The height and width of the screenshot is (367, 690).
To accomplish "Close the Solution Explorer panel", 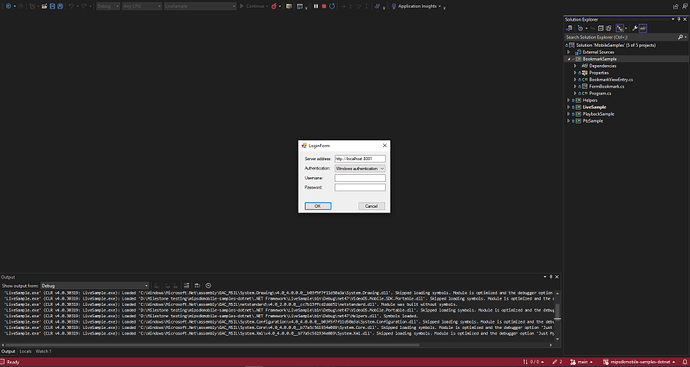I will tap(685, 19).
